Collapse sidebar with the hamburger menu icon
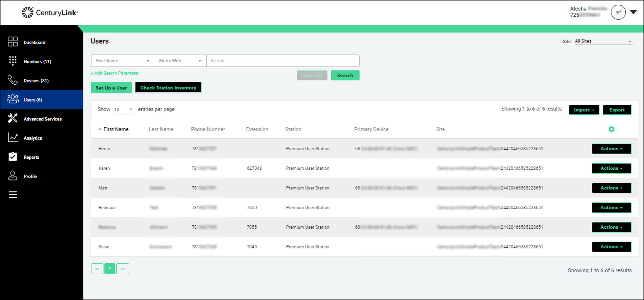The width and height of the screenshot is (644, 300). 13,195
